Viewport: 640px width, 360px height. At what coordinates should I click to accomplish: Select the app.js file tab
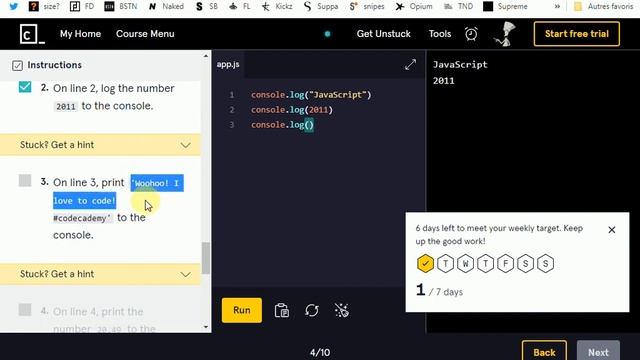tap(228, 64)
